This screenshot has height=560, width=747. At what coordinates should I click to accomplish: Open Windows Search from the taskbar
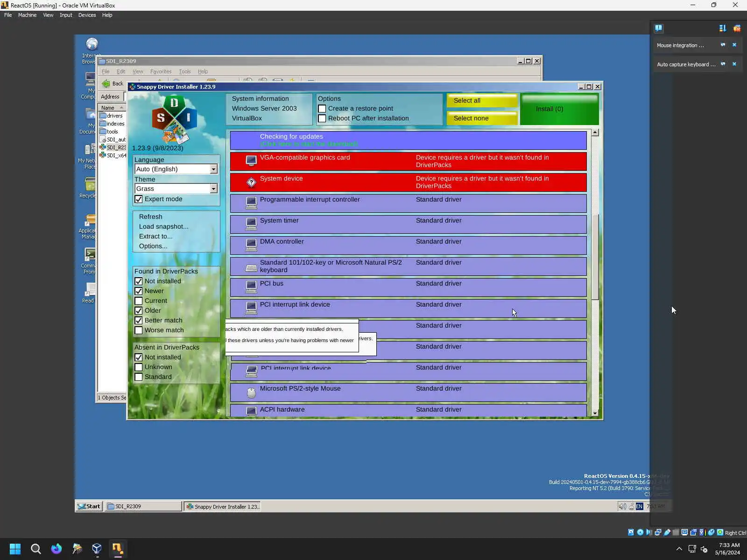click(35, 549)
